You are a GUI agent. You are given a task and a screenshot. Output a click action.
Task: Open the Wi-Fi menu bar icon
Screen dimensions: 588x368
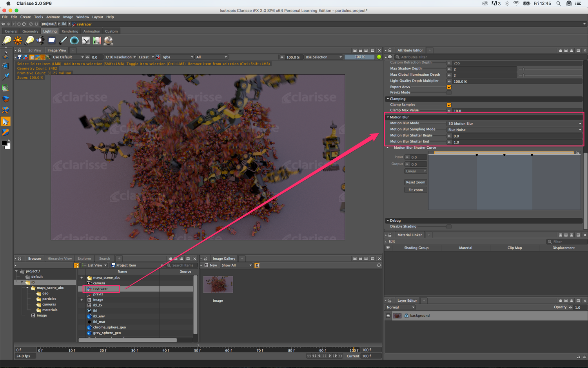point(516,4)
